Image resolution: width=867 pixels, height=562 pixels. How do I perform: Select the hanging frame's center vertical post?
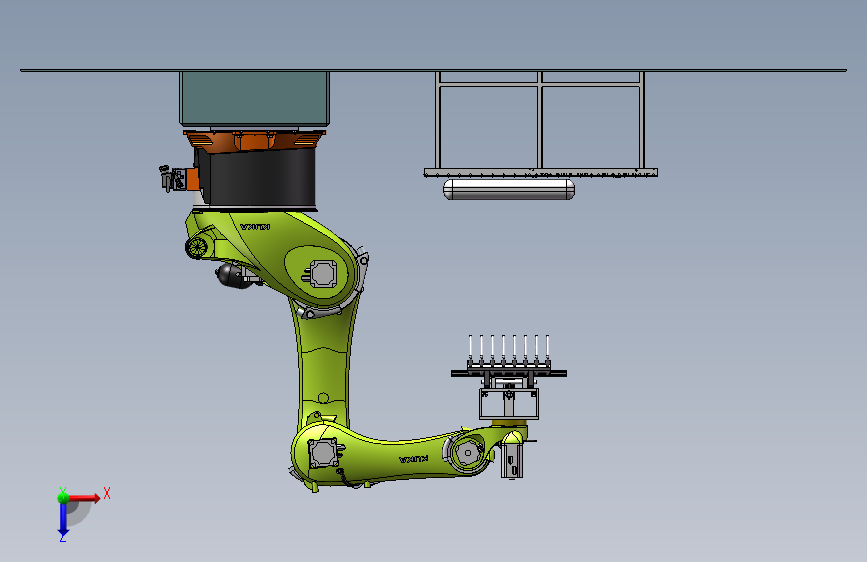[540, 119]
